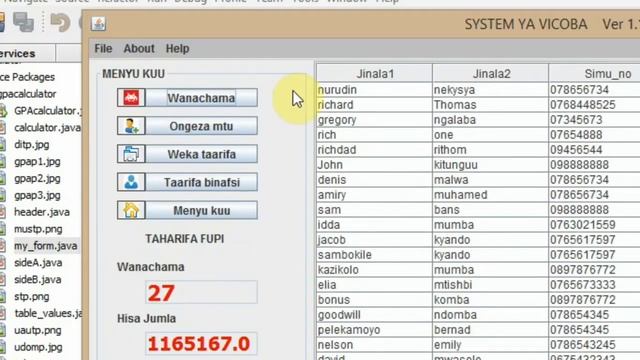Click phone number 07654888
This screenshot has width=640, height=360.
pyautogui.click(x=595, y=135)
